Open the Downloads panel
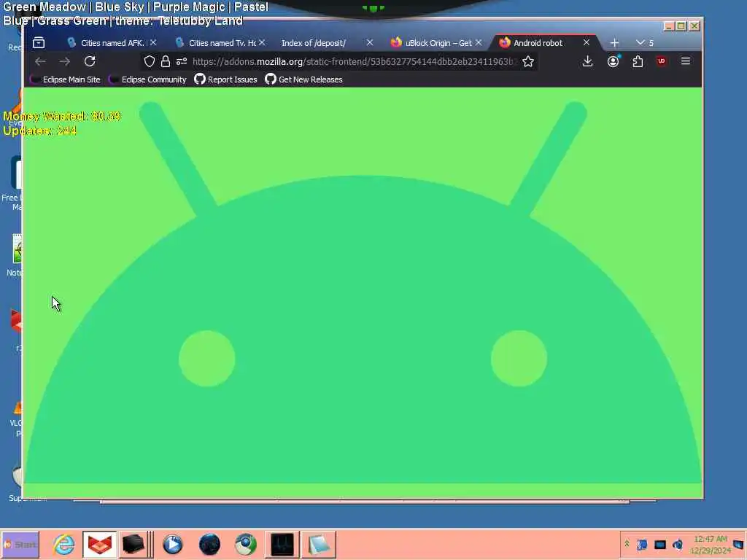This screenshot has height=560, width=747. (587, 61)
